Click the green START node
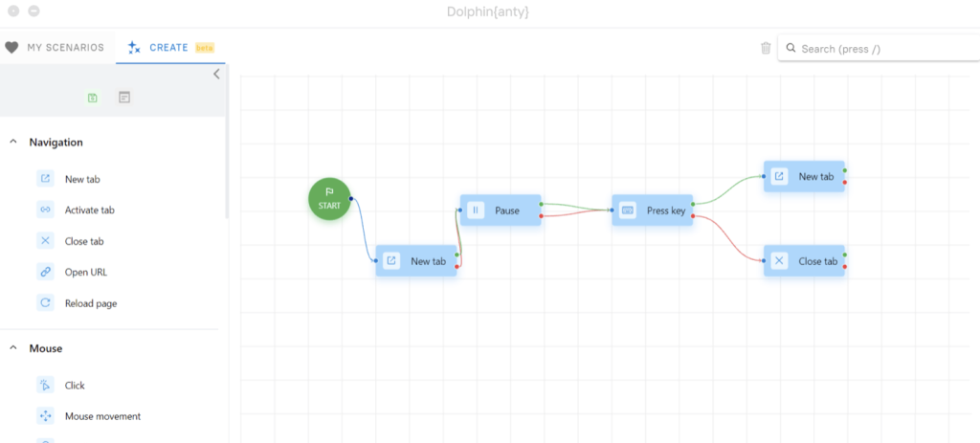The width and height of the screenshot is (980, 443). pos(329,198)
